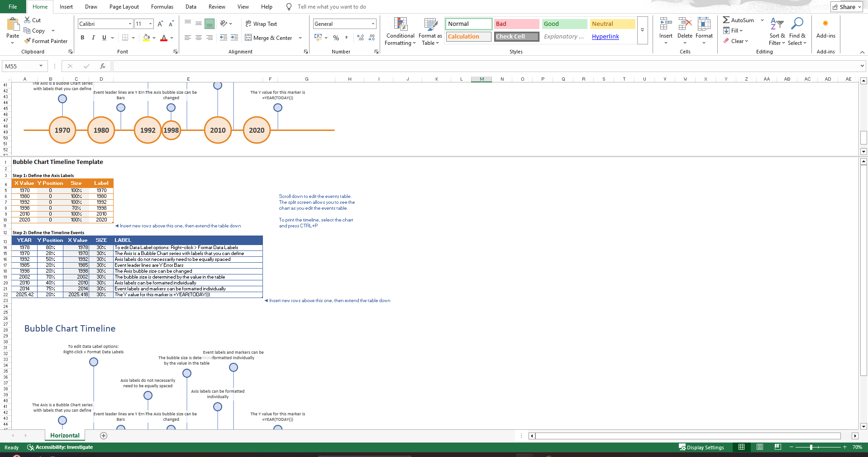Click the Orientation text angle icon

point(224,23)
